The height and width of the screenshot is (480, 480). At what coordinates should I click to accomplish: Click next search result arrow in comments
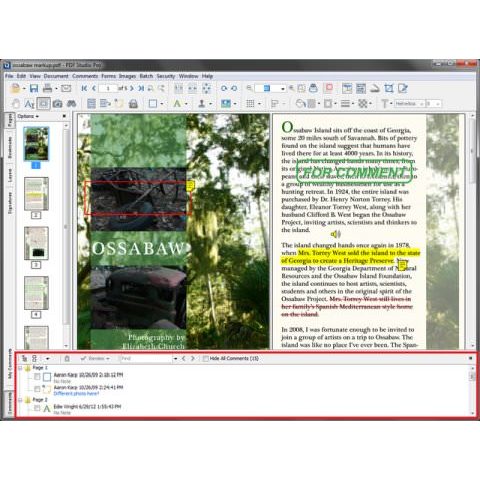[193, 358]
